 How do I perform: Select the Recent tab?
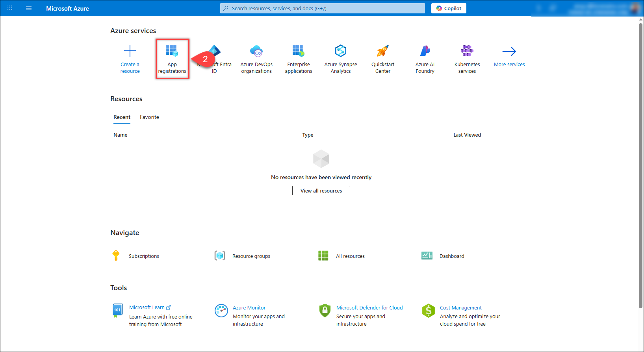point(122,117)
